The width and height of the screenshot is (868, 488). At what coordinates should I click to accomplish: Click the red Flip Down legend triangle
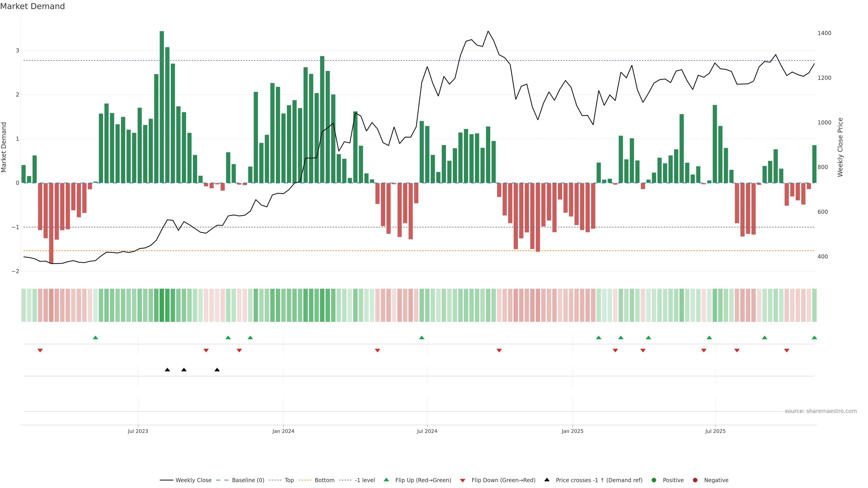pos(463,480)
